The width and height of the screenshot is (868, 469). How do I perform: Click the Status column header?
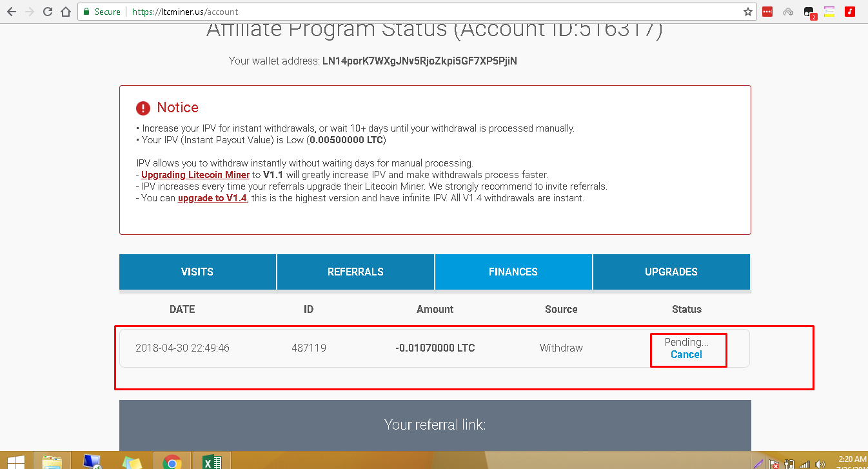(687, 309)
